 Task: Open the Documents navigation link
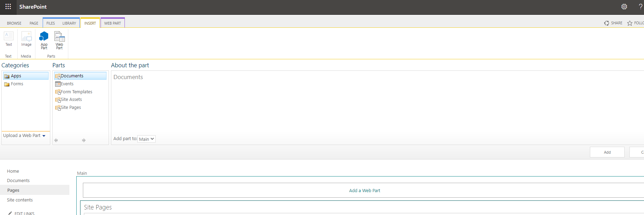(18, 181)
